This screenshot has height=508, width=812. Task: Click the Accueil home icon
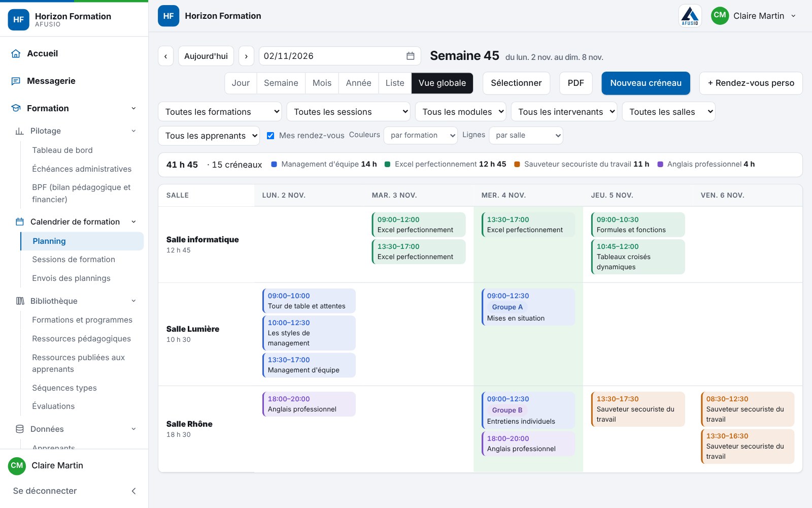16,53
